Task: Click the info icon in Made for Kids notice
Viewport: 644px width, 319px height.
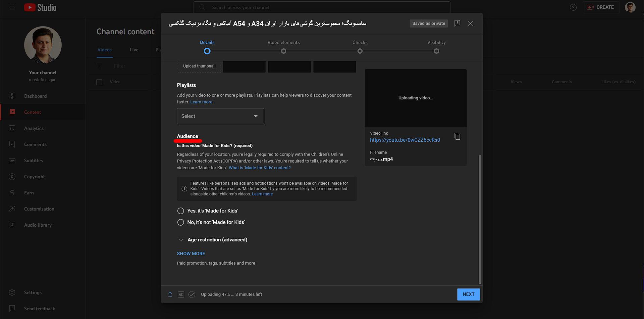Action: (184, 189)
